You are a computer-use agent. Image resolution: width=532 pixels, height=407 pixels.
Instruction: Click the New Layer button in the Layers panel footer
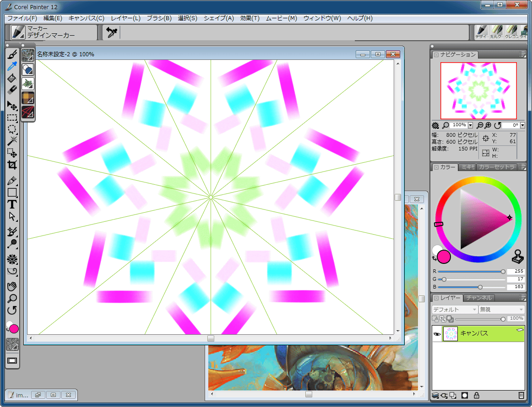pos(453,395)
